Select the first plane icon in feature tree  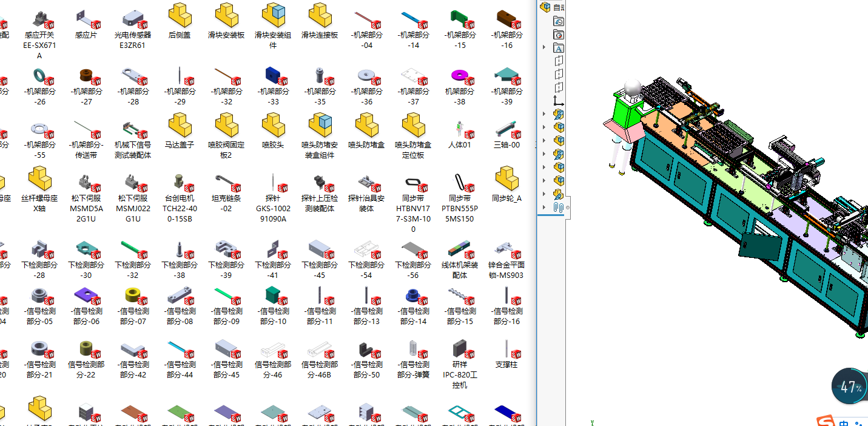point(559,61)
